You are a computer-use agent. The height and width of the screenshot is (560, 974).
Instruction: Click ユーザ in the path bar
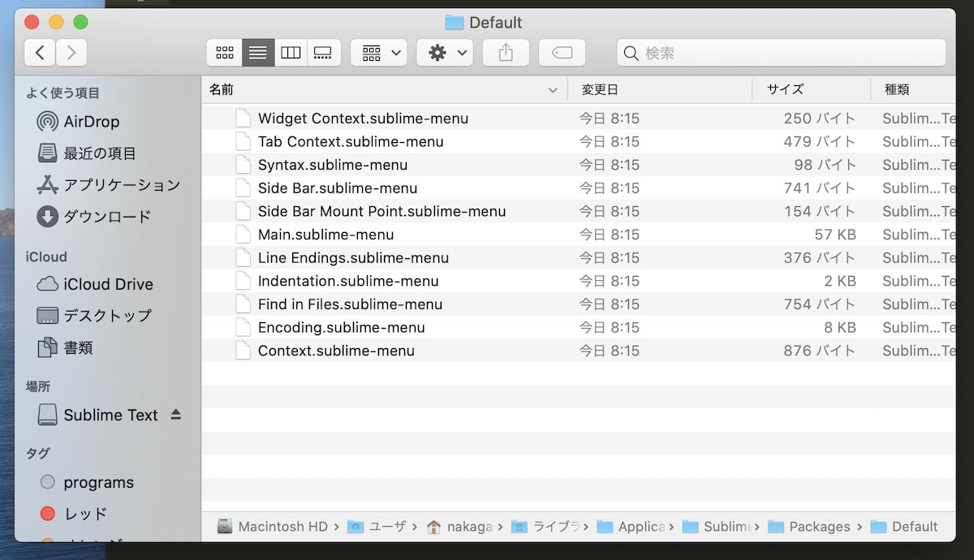tap(377, 527)
